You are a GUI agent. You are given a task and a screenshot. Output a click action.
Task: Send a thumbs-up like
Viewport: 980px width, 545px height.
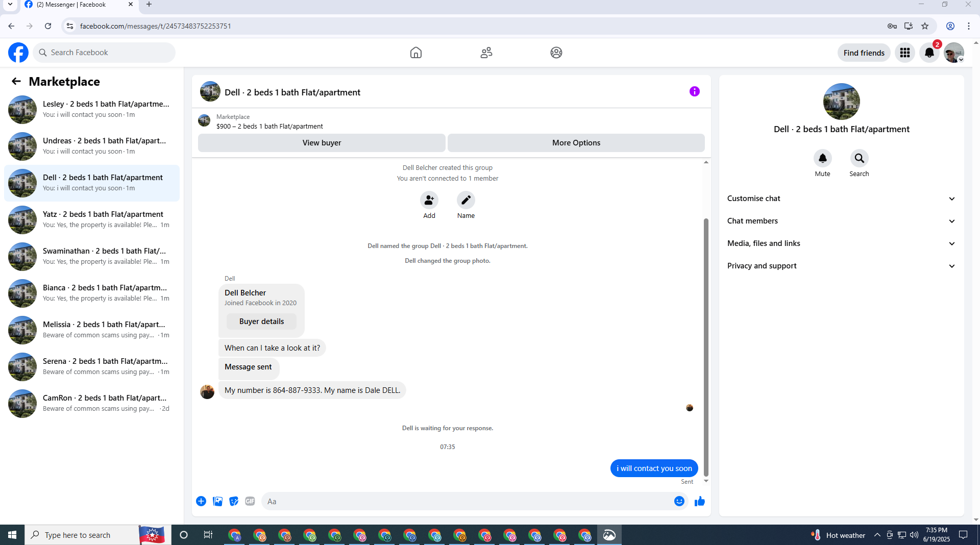point(700,501)
